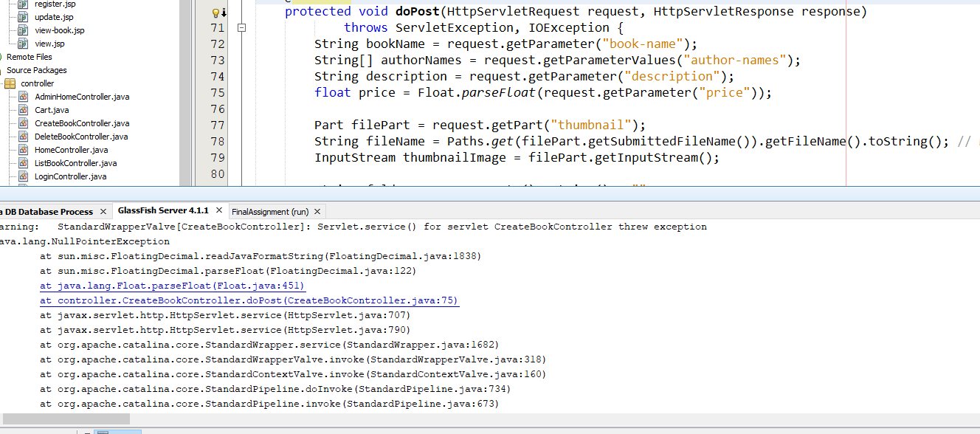
Task: Click the Cart.java class icon
Action: point(23,110)
